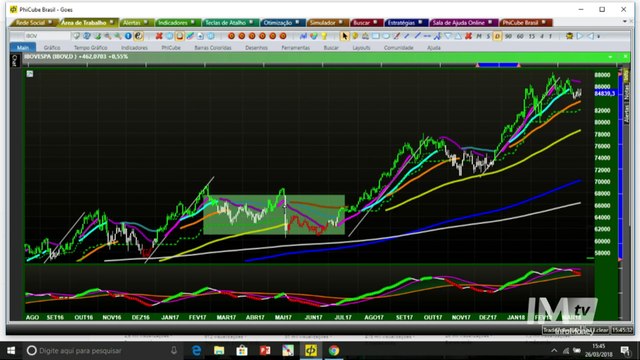Open the Gráfico ribbon menu
640x360 pixels.
point(52,48)
